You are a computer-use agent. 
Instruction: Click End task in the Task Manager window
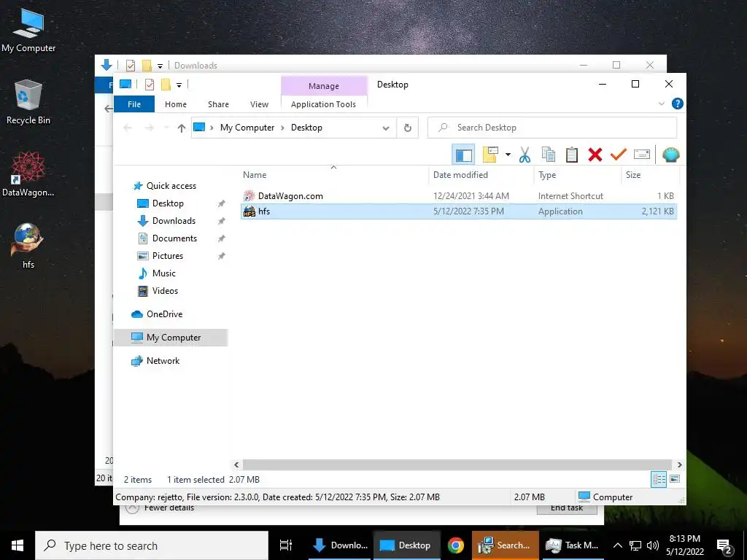tap(566, 508)
